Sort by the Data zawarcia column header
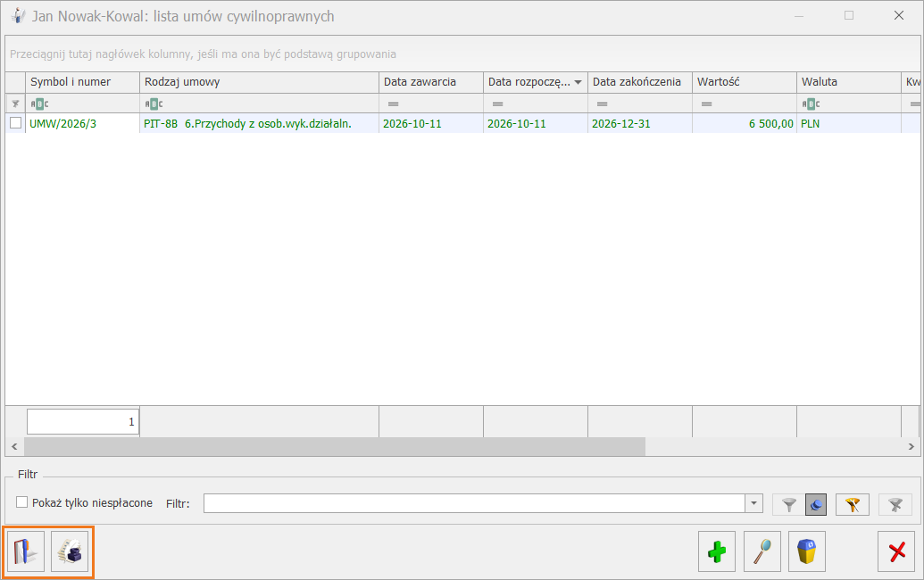The width and height of the screenshot is (924, 580). click(431, 82)
